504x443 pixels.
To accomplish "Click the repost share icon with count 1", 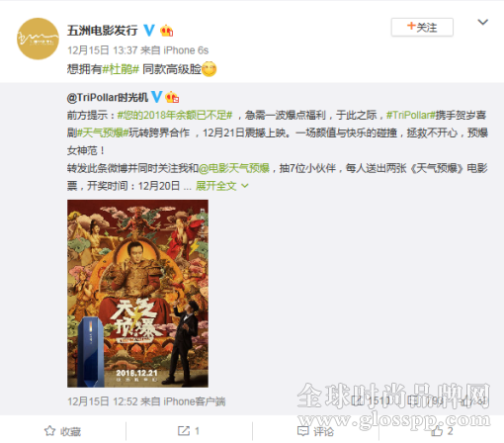I will [184, 431].
